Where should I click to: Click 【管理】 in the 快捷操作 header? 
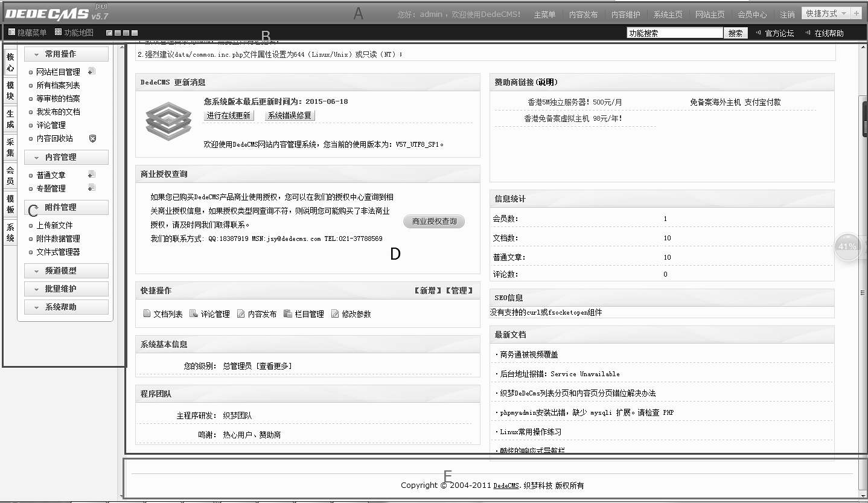459,290
